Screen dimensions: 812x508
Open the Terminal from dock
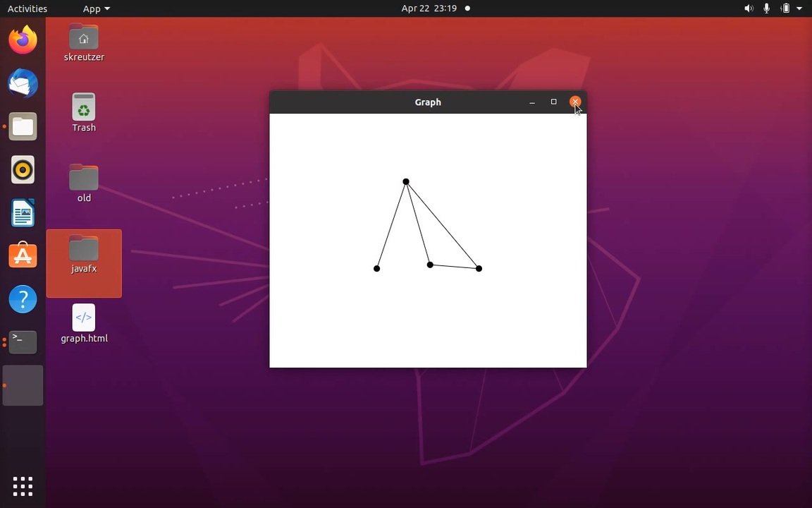point(23,342)
